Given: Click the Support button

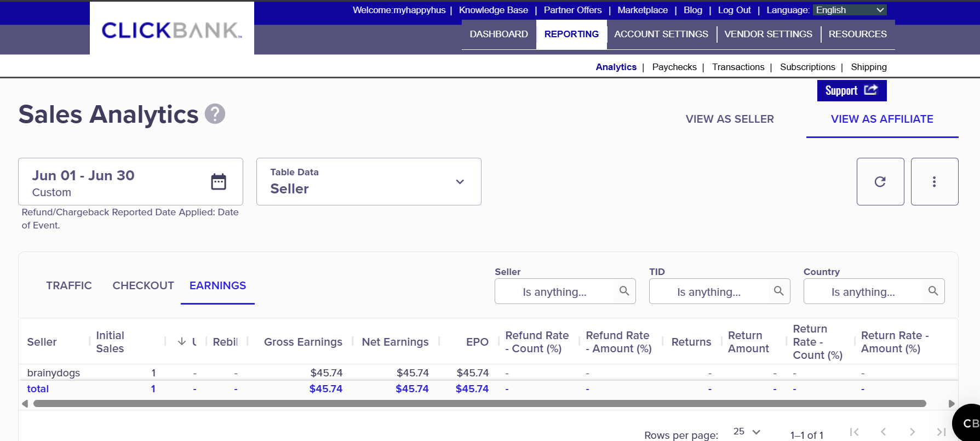Looking at the screenshot, I should click(852, 90).
